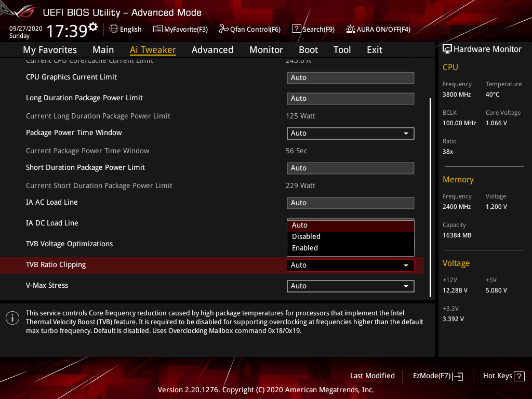This screenshot has height=399, width=532.
Task: Click Qfan Control(F6) label
Action: [x=255, y=29]
